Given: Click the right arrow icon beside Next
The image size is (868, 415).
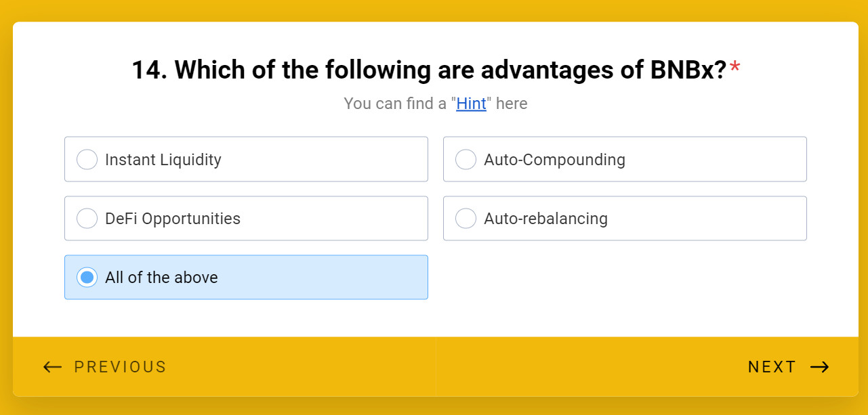Looking at the screenshot, I should pyautogui.click(x=819, y=367).
